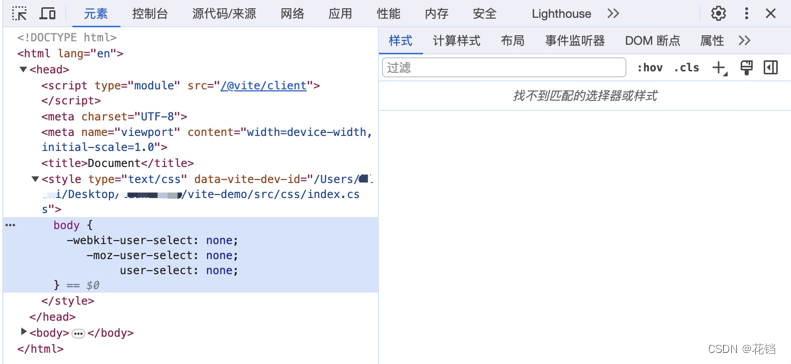Select the 属性 sidebar tab

coord(712,40)
